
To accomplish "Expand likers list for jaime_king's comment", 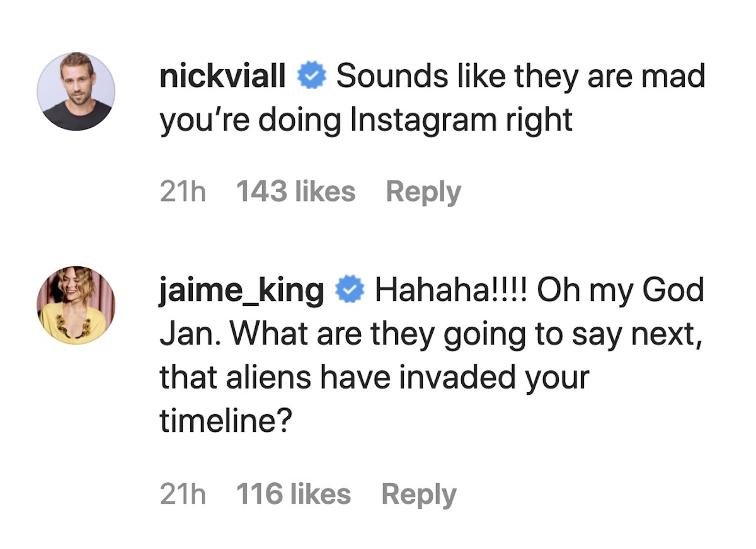I will (294, 494).
